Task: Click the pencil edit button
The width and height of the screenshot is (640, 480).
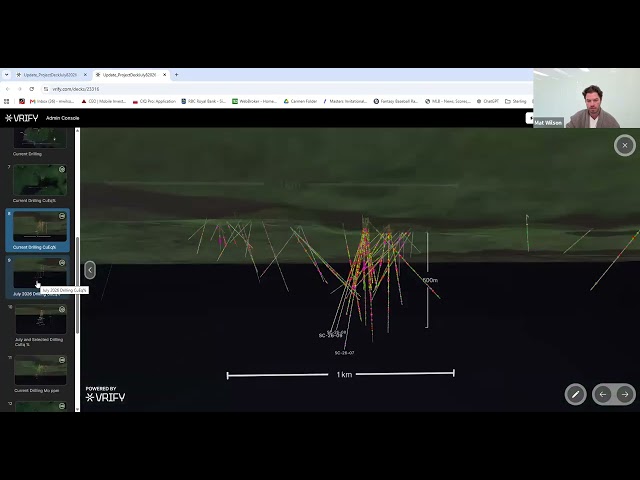Action: pyautogui.click(x=576, y=394)
